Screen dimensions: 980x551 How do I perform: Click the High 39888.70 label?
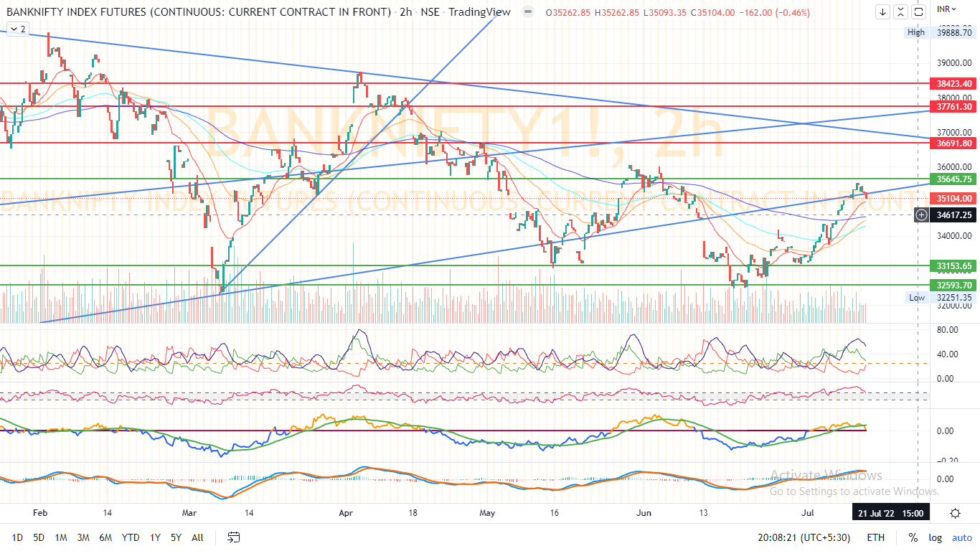point(940,32)
